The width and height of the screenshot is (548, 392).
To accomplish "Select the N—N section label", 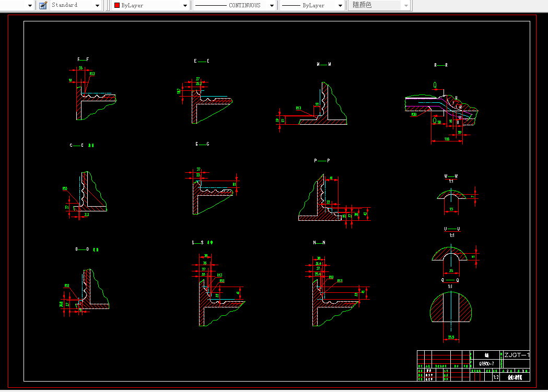I will 319,243.
